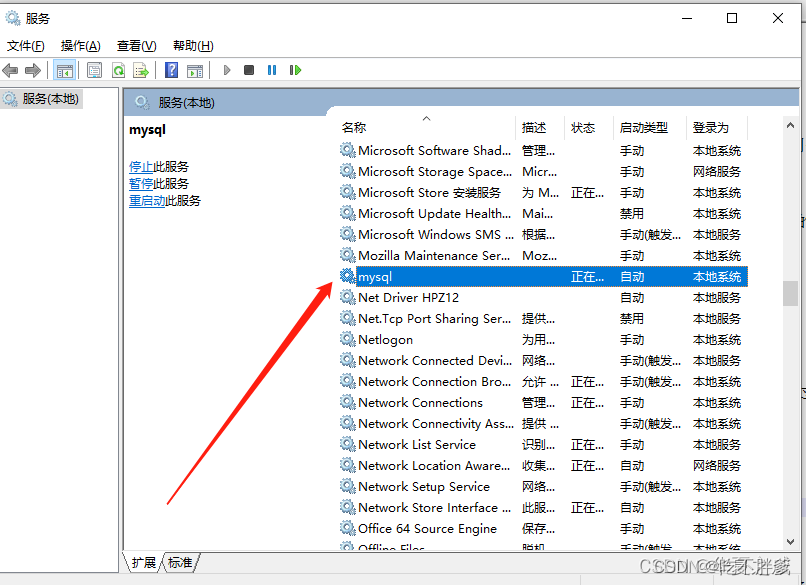806x585 pixels.
Task: Select Network Setup Service row
Action: click(543, 486)
